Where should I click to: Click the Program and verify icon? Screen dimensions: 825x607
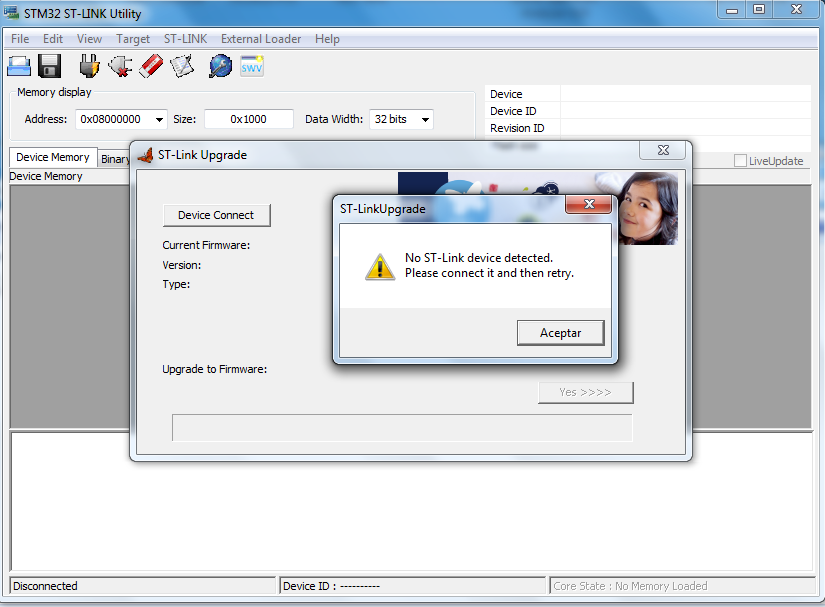coord(182,66)
